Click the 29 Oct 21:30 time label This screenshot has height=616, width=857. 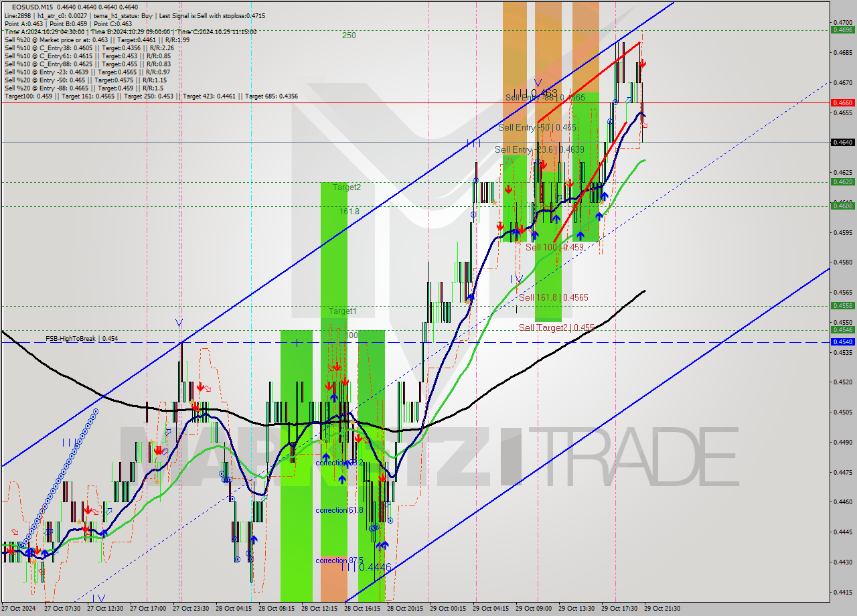coord(662,609)
